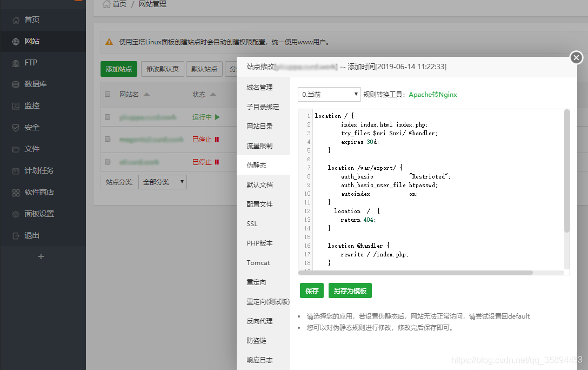Toggle the select-all sites checkbox
The width and height of the screenshot is (588, 370).
108,94
